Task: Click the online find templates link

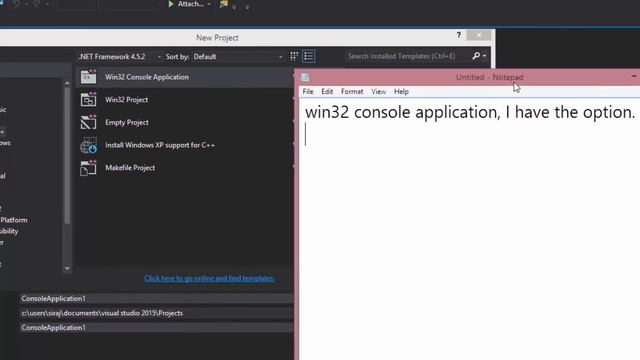Action: [209, 278]
